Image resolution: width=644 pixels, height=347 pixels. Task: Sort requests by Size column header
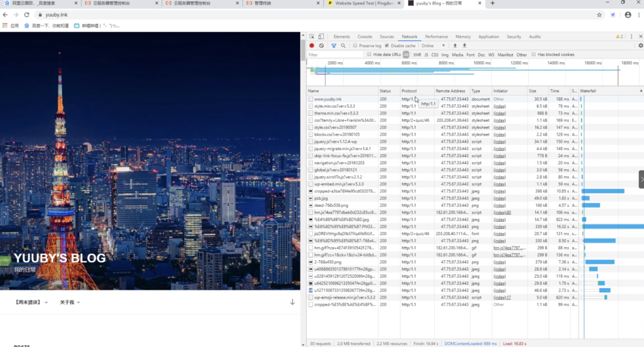pos(538,91)
